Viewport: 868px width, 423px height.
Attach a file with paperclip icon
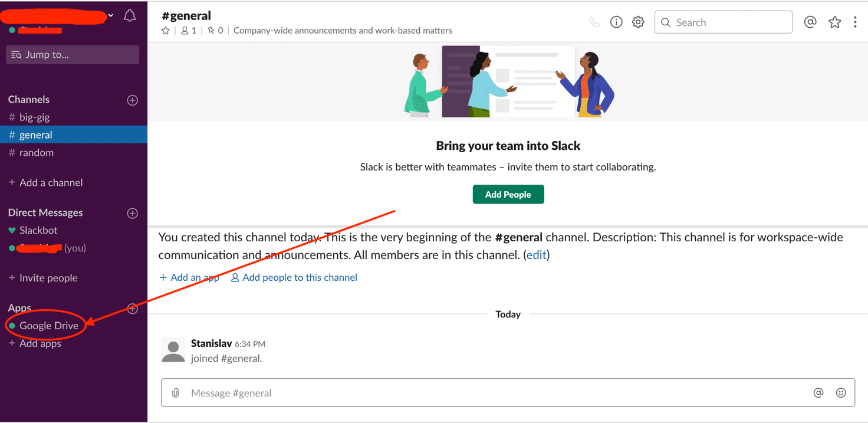(x=175, y=393)
